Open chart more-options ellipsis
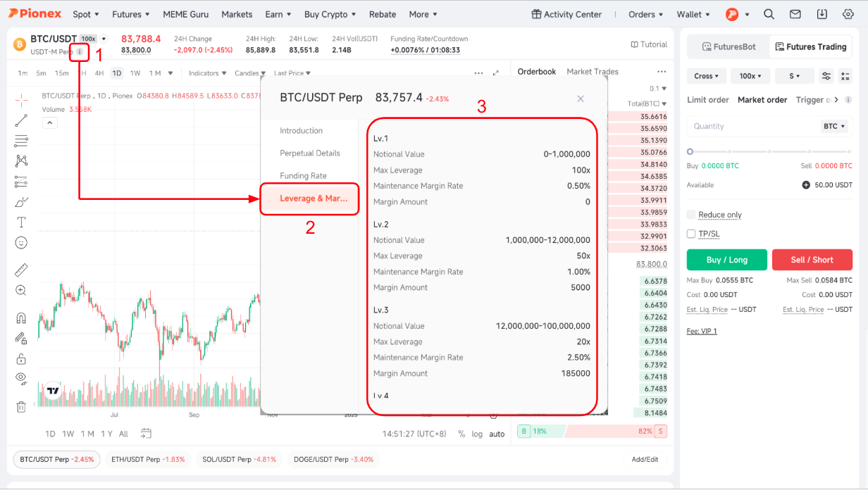Image resolution: width=868 pixels, height=490 pixels. (x=479, y=73)
